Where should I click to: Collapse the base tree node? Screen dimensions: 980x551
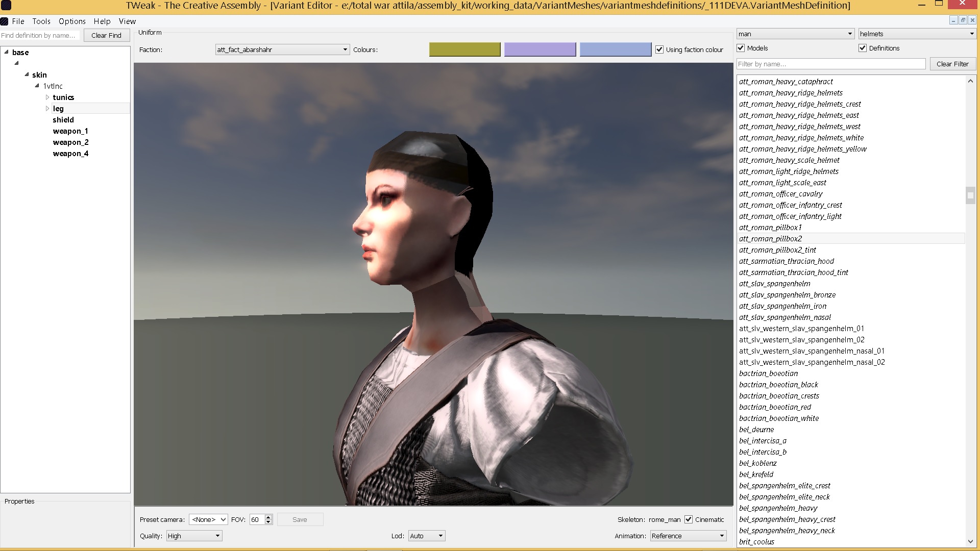coord(6,52)
